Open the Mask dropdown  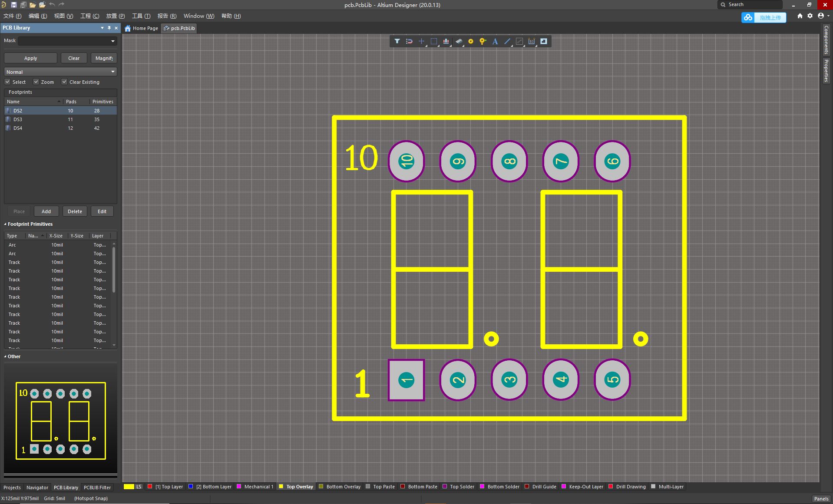[113, 41]
